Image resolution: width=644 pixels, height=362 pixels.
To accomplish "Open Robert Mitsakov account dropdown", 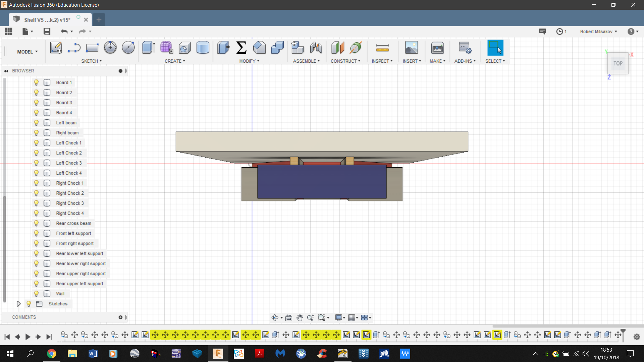I will (x=598, y=32).
